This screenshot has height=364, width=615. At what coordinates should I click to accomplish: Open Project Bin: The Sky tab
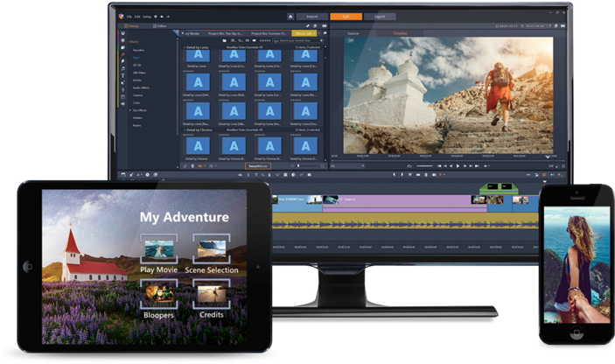tap(225, 34)
